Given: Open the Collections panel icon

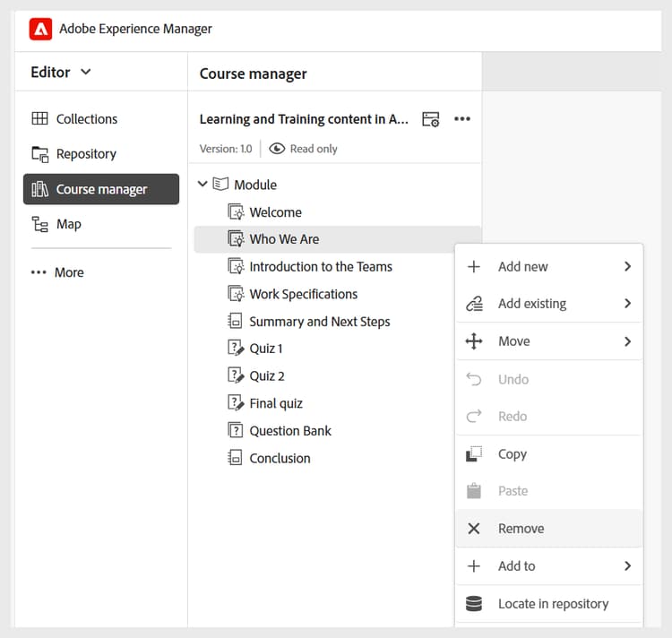Looking at the screenshot, I should click(40, 119).
